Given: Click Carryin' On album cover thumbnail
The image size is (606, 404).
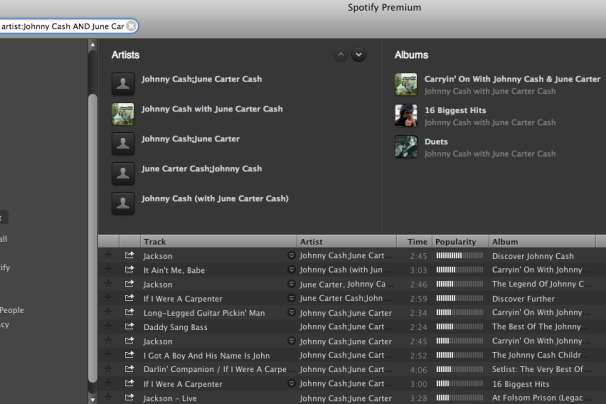Looking at the screenshot, I should [x=406, y=84].
